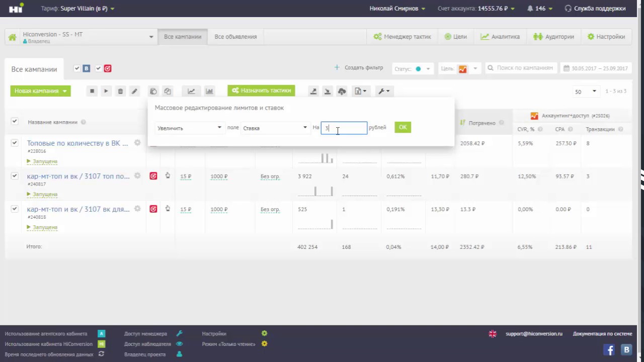Uncheck the Топовые по количеству campaign checkbox
Image resolution: width=644 pixels, height=362 pixels.
[15, 143]
